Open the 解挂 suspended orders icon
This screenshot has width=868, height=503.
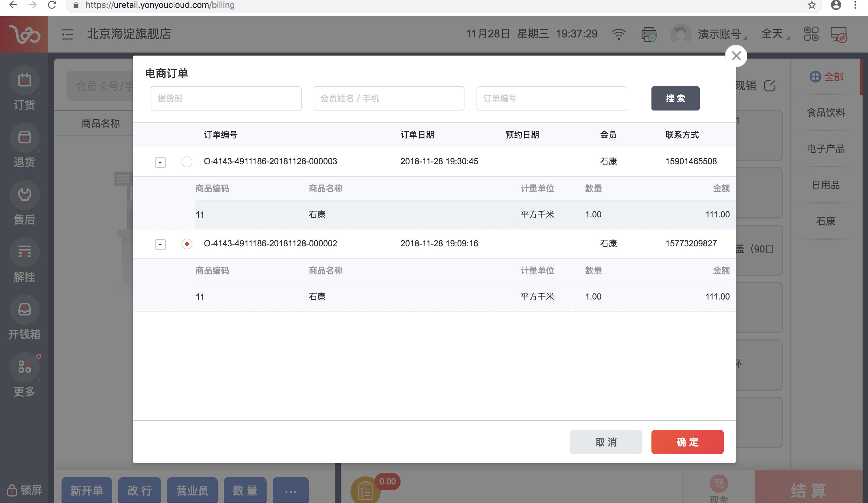coord(24,252)
